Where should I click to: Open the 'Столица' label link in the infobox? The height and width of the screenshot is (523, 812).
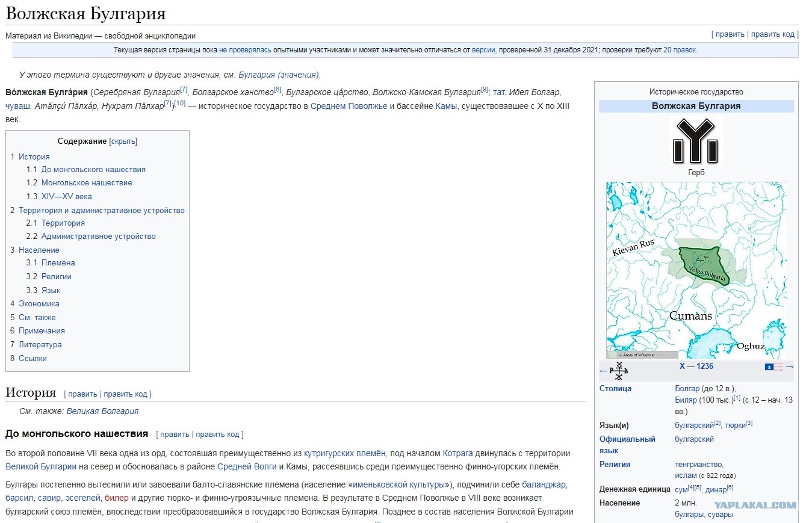tap(616, 389)
